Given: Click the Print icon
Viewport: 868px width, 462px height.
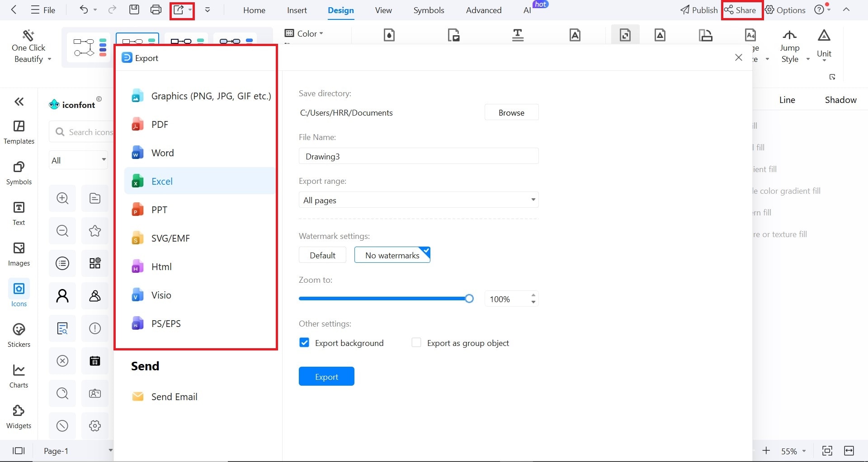Looking at the screenshot, I should (156, 9).
